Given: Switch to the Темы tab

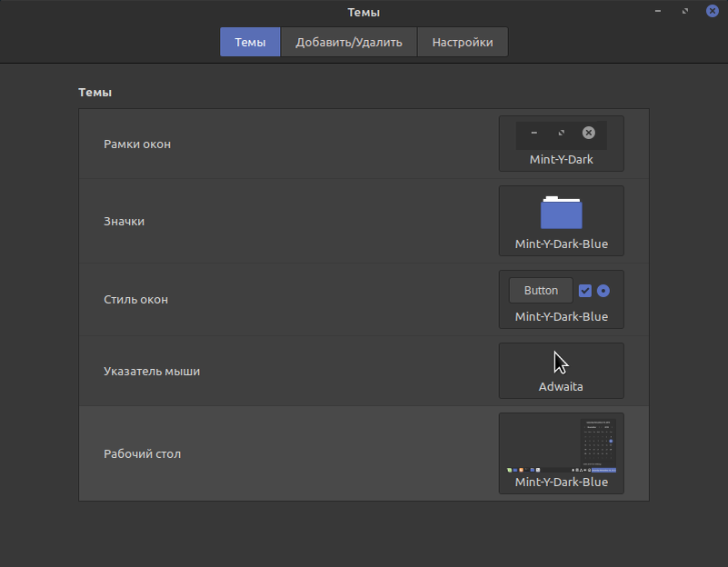Looking at the screenshot, I should [x=250, y=42].
